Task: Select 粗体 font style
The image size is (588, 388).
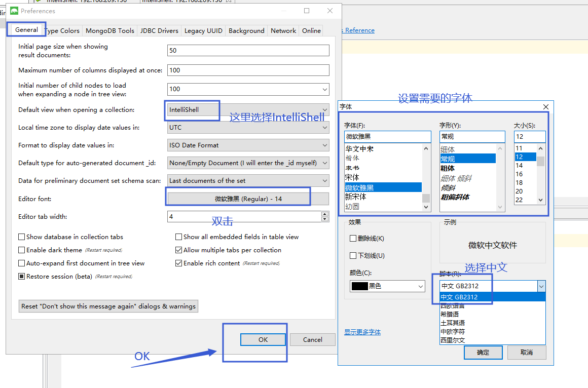Action: (448, 168)
